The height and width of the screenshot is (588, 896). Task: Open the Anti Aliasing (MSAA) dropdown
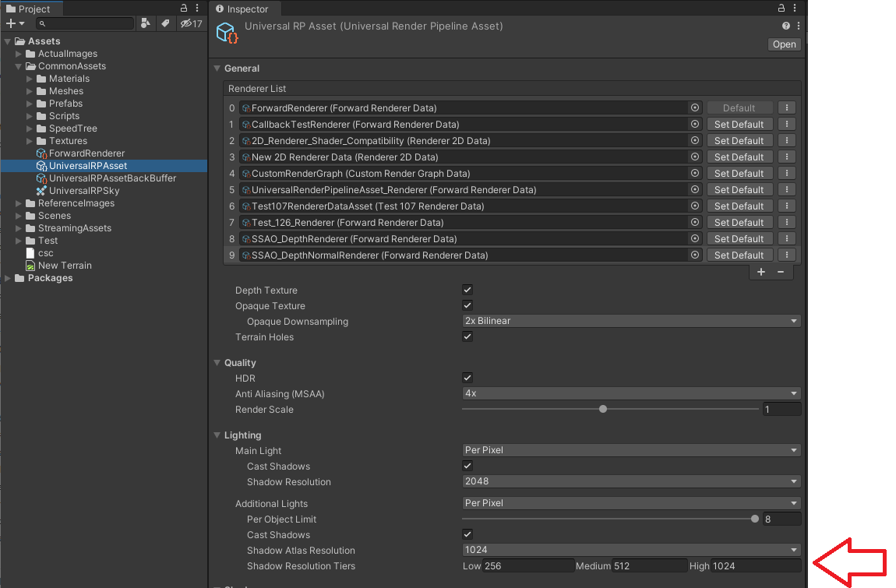click(631, 393)
